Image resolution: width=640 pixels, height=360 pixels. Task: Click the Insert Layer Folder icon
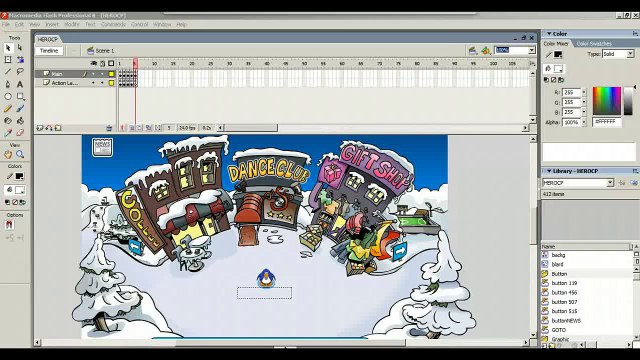58,128
